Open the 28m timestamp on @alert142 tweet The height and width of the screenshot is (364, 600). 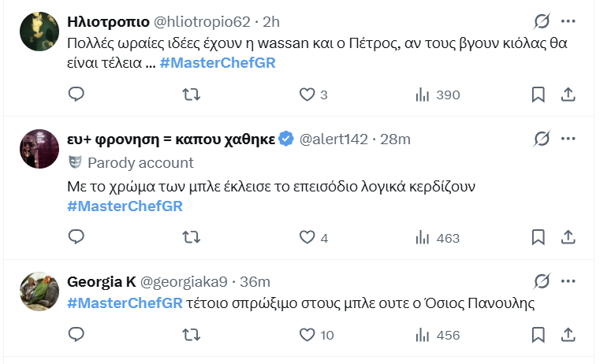point(395,139)
